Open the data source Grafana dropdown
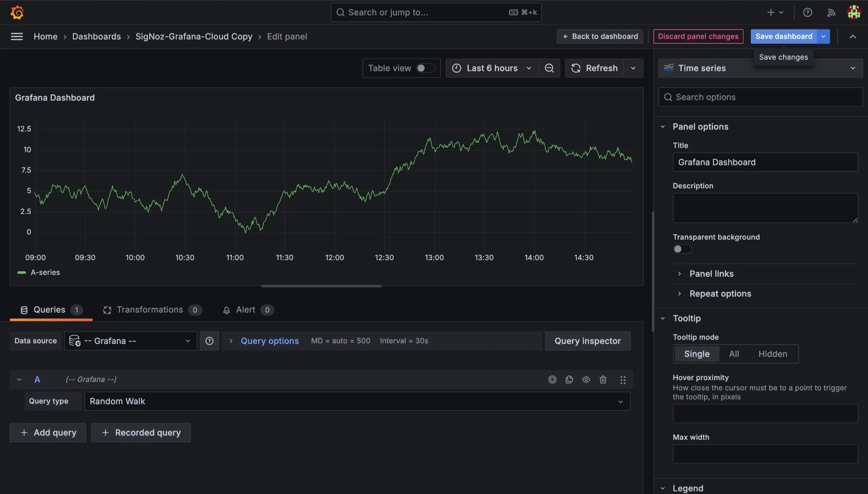Viewport: 868px width, 494px height. pos(131,341)
